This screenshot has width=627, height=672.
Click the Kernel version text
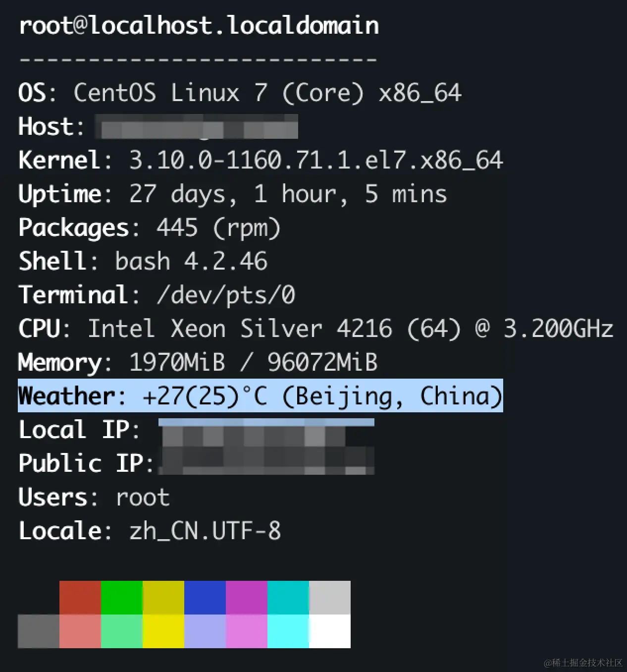coord(315,160)
